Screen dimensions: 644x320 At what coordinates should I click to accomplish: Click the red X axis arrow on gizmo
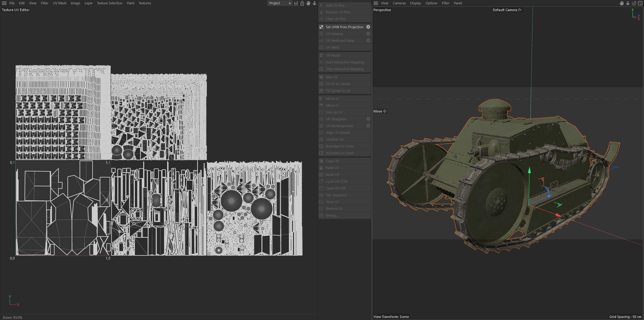(x=558, y=215)
